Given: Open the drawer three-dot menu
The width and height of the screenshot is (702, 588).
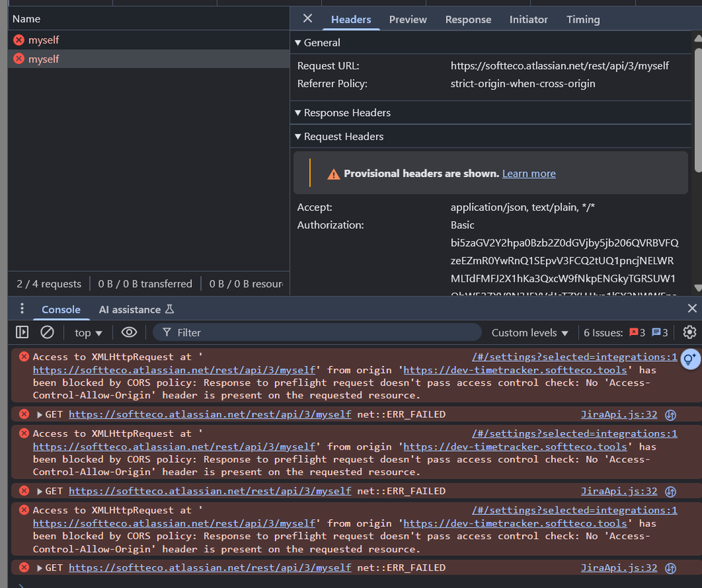Looking at the screenshot, I should (22, 309).
